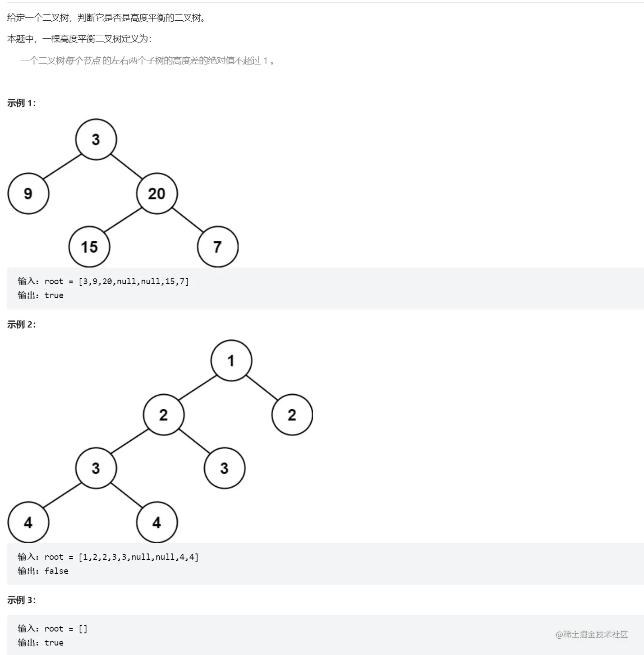The width and height of the screenshot is (644, 655).
Task: Select node 9 in the first tree
Action: [28, 194]
